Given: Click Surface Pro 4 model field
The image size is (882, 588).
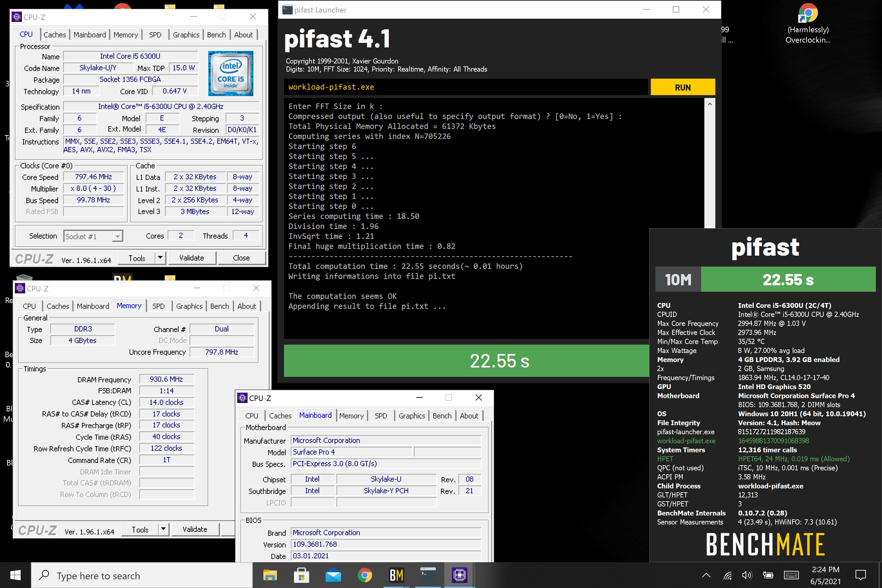Looking at the screenshot, I should (x=351, y=452).
